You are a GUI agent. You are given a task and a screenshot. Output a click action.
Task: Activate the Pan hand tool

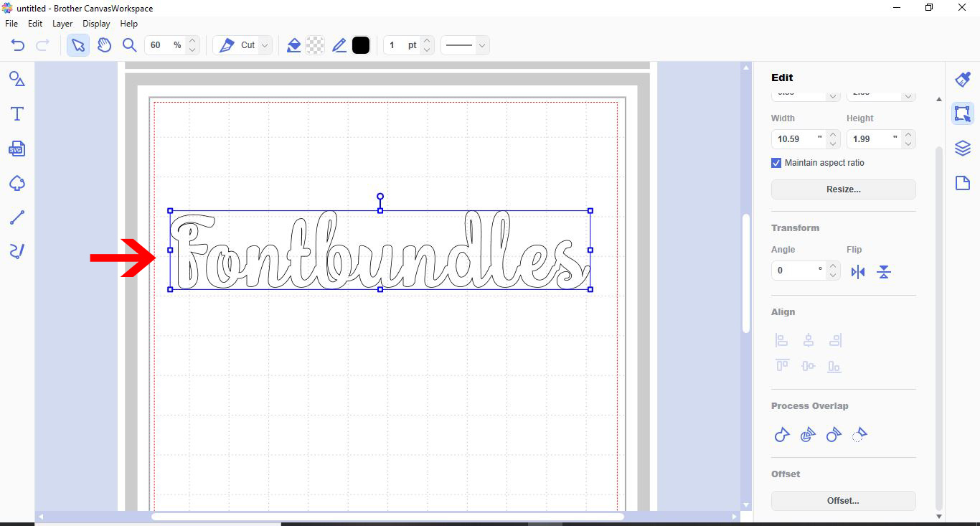tap(104, 45)
